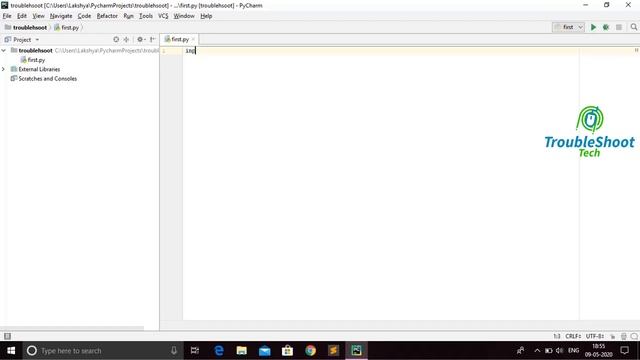Open Microsoft Store from taskbar
640x360 pixels.
click(x=287, y=351)
